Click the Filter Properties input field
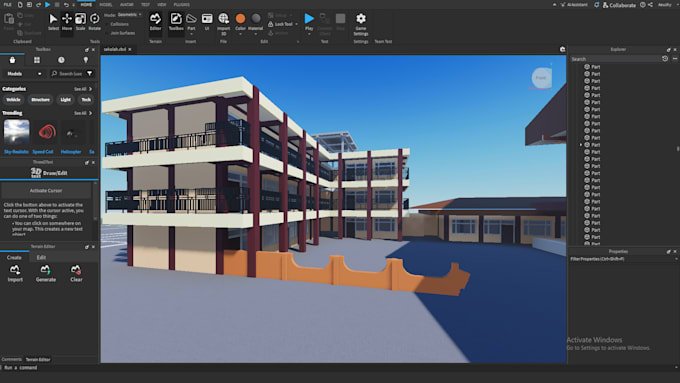The height and width of the screenshot is (383, 680). [x=623, y=259]
